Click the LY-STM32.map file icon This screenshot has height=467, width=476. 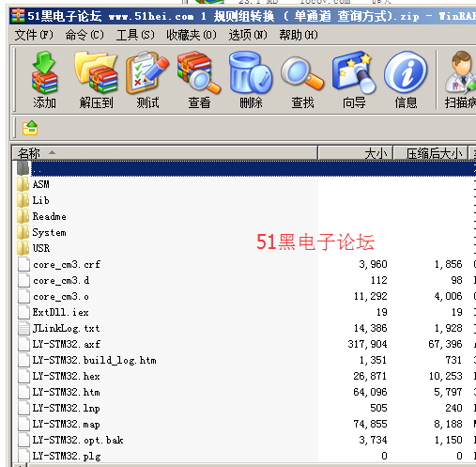point(23,424)
